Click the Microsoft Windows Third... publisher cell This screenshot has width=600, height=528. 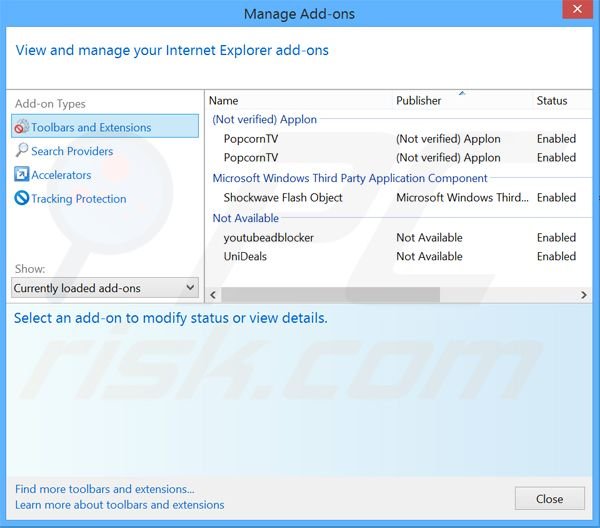tap(462, 197)
